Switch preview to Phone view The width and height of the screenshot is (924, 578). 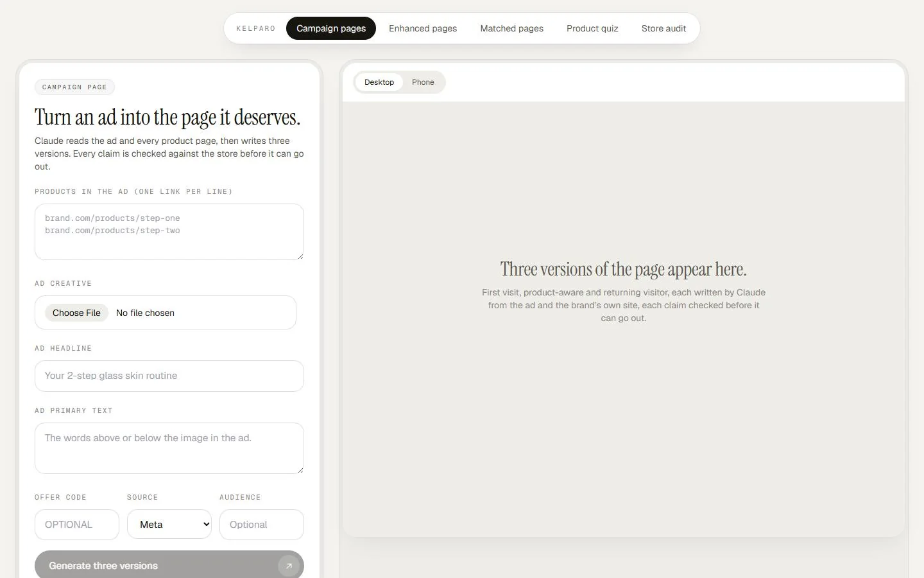coord(423,82)
